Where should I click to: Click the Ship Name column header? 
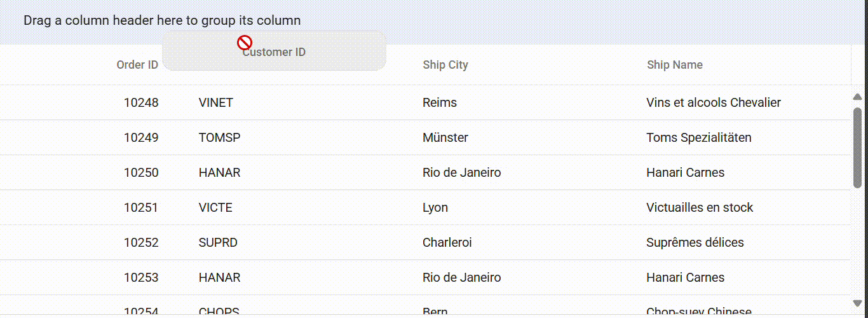pos(674,64)
